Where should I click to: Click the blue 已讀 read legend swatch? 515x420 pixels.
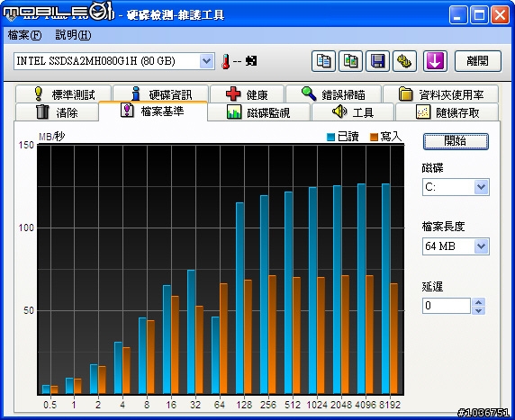point(330,138)
